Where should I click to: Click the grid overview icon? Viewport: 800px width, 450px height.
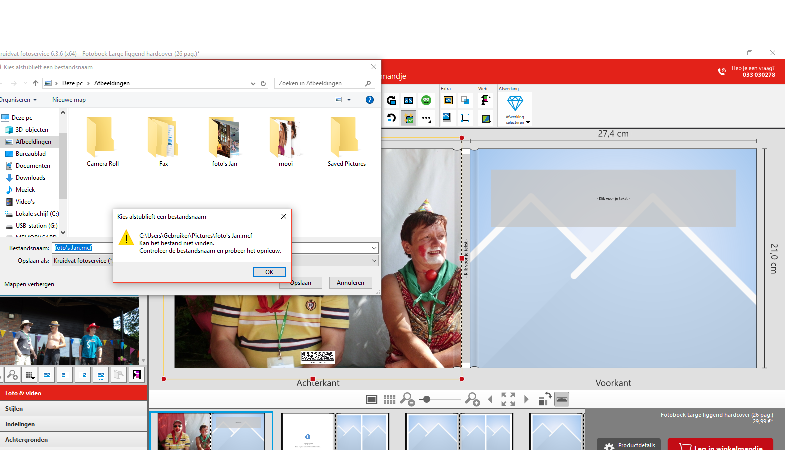(x=390, y=399)
